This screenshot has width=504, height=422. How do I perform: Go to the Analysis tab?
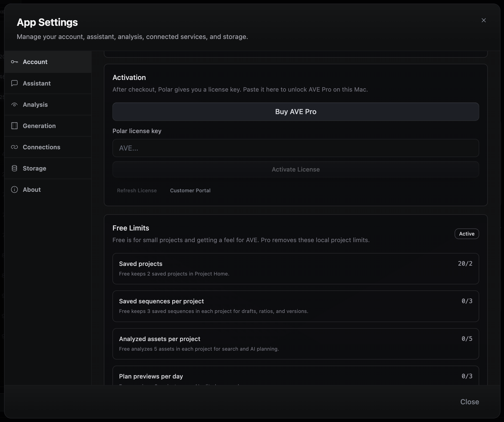48,104
